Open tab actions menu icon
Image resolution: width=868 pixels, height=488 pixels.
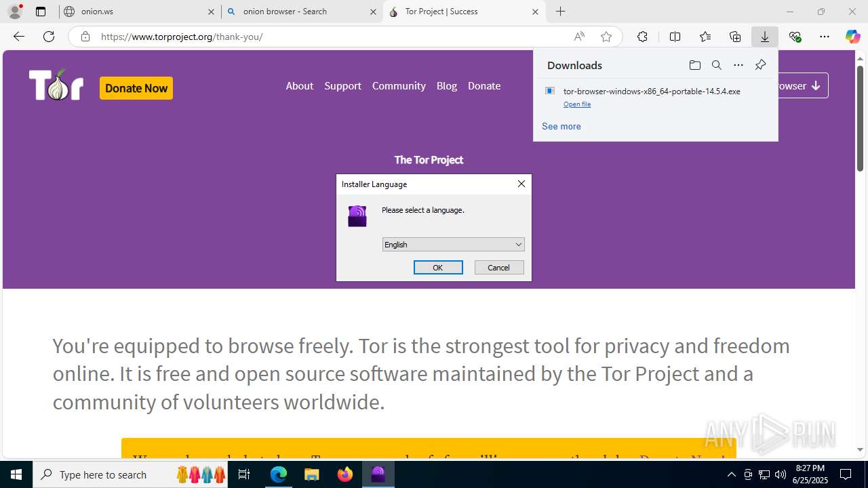(x=41, y=12)
